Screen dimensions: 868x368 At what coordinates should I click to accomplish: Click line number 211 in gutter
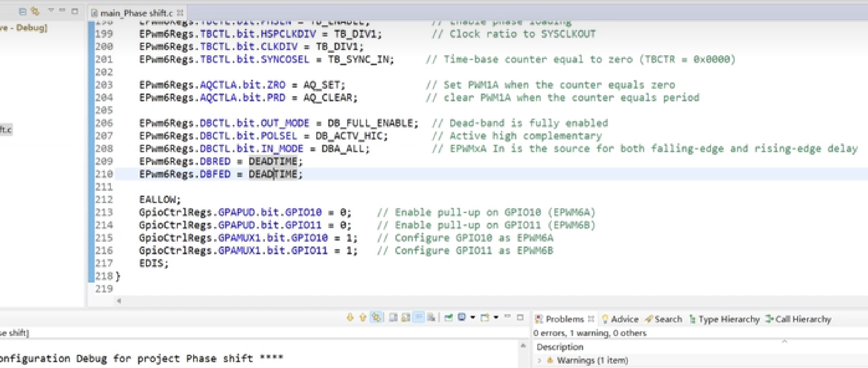click(104, 187)
